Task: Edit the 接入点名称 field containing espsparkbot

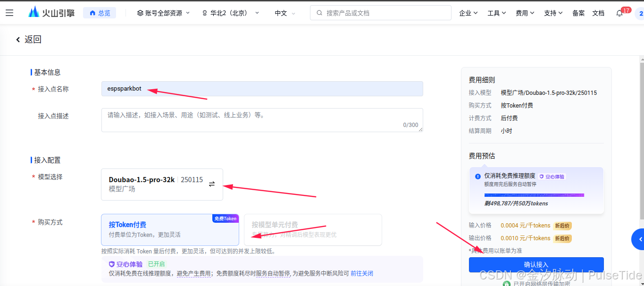Action: 262,89
